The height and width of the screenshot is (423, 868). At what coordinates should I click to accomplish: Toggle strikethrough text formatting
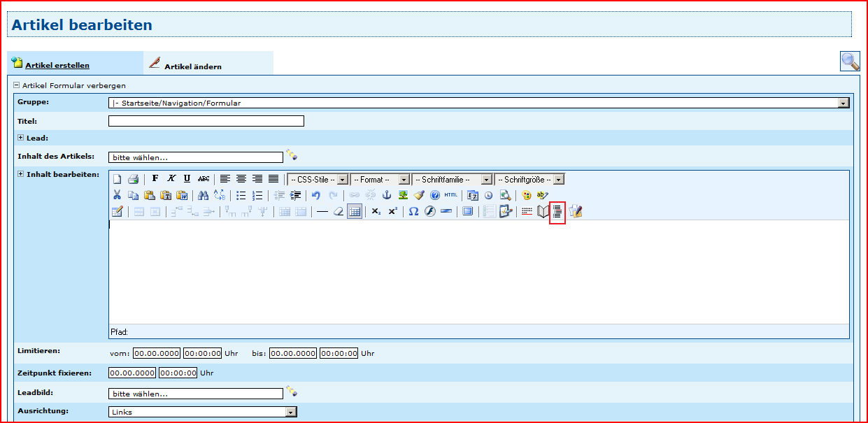[x=204, y=179]
